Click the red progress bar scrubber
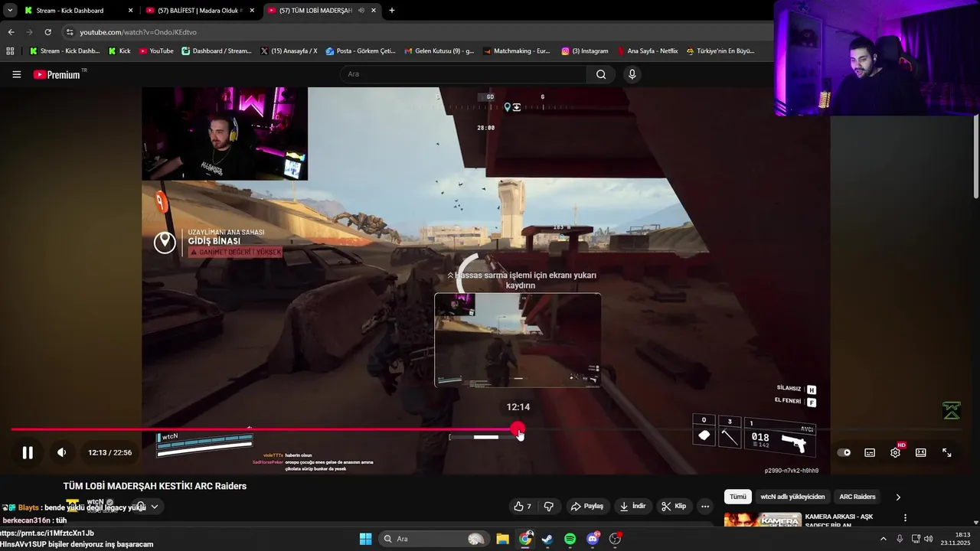 pos(518,429)
